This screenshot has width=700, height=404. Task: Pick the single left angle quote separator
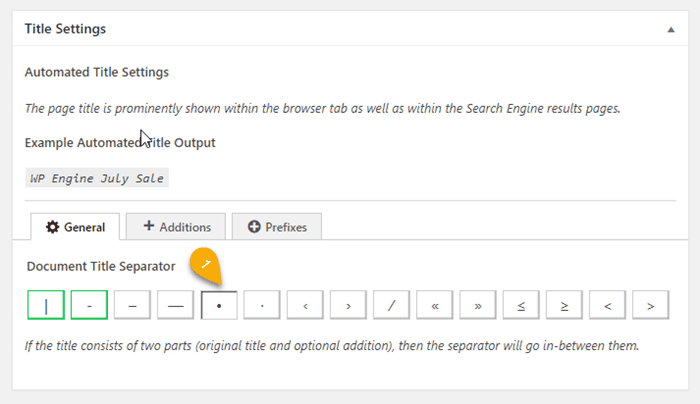[305, 305]
